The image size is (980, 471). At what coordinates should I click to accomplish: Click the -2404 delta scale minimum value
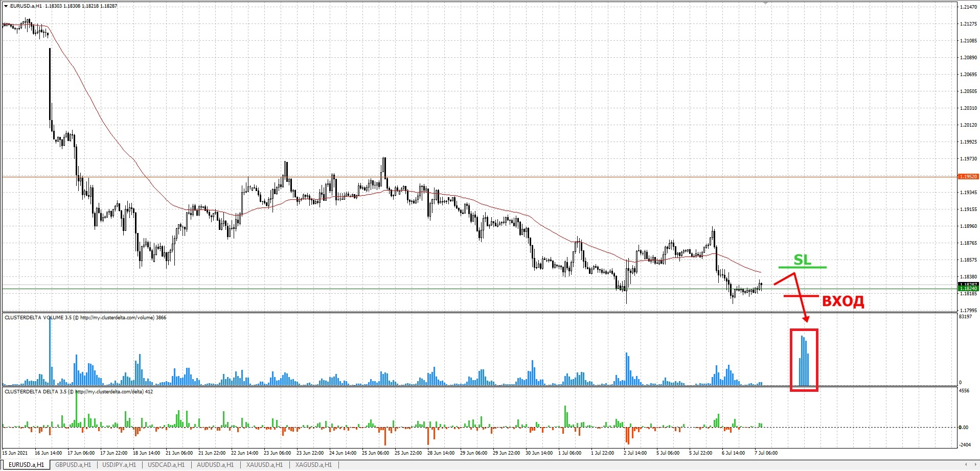coord(965,445)
